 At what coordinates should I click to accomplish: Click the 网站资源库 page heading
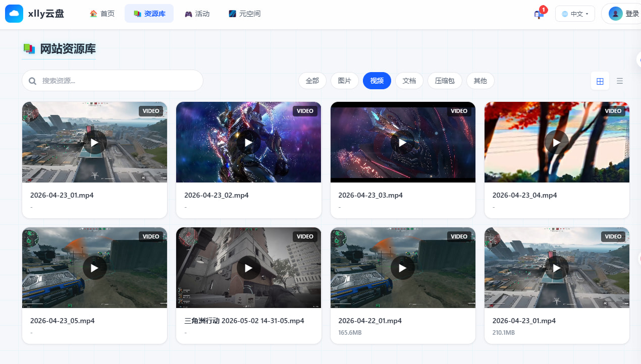tap(68, 49)
